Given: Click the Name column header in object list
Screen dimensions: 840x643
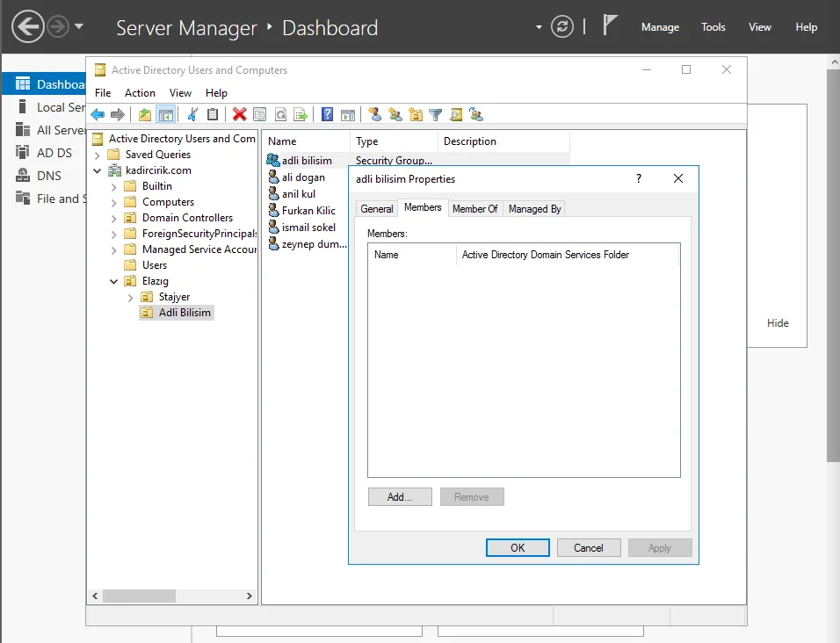Looking at the screenshot, I should pos(307,141).
